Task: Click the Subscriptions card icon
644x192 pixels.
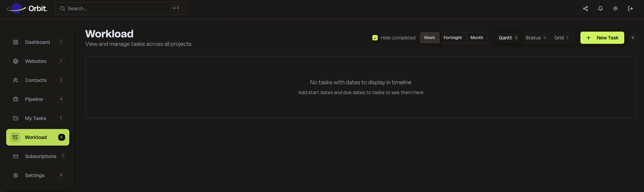Action: 15,156
